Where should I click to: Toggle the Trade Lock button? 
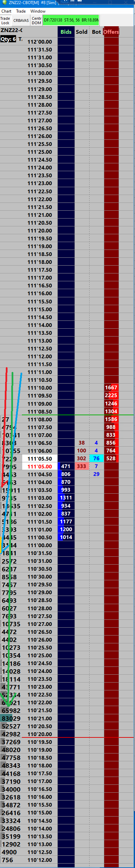click(x=5, y=20)
